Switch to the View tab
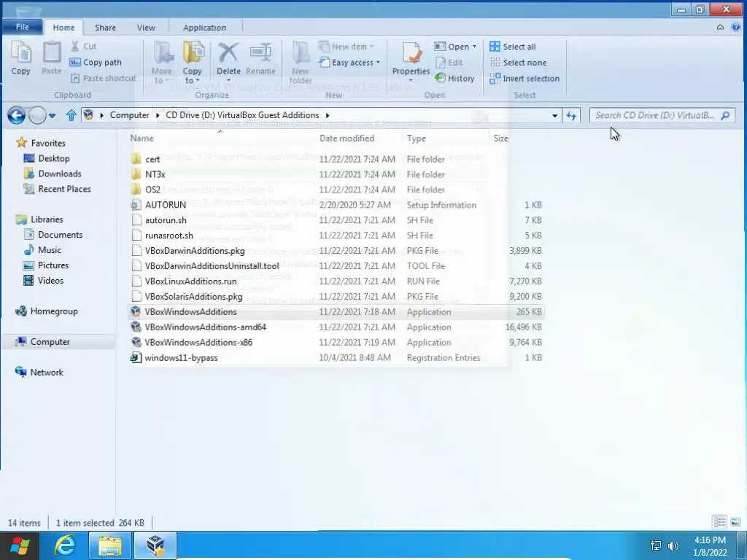This screenshot has height=560, width=747. pyautogui.click(x=146, y=28)
